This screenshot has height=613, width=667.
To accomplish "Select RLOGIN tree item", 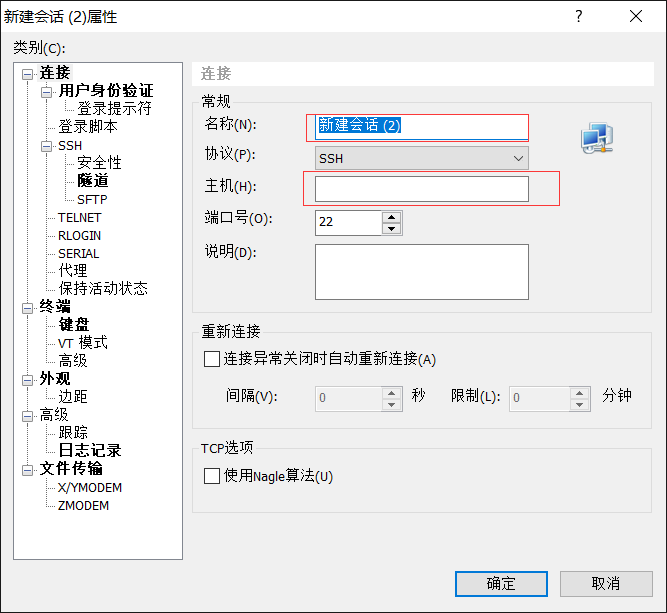I will (x=80, y=236).
